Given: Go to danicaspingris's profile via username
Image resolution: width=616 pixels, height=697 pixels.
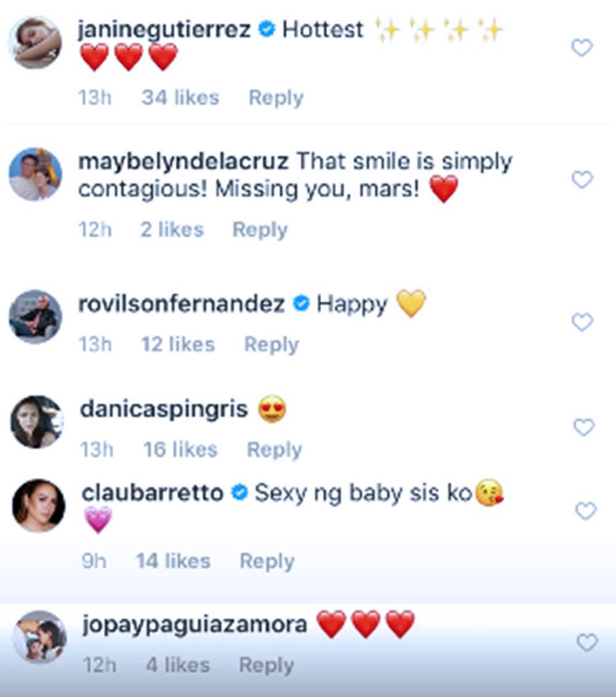Looking at the screenshot, I should point(164,409).
